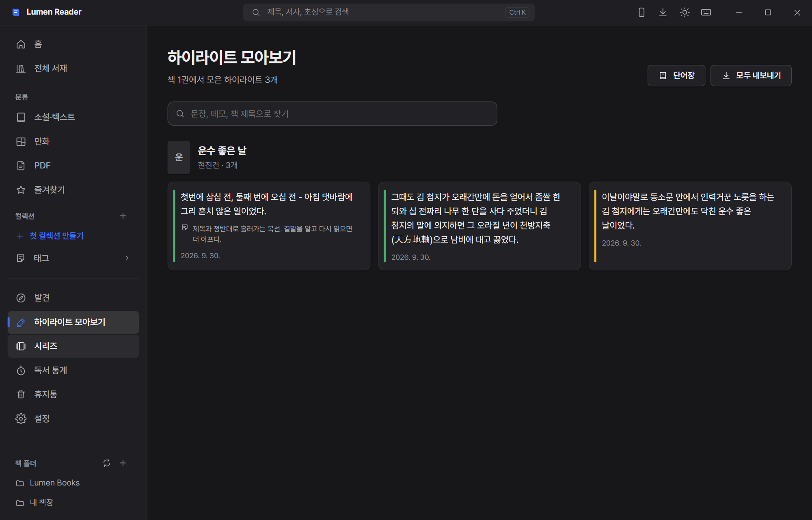Open the Lumen Books folder

click(73, 483)
